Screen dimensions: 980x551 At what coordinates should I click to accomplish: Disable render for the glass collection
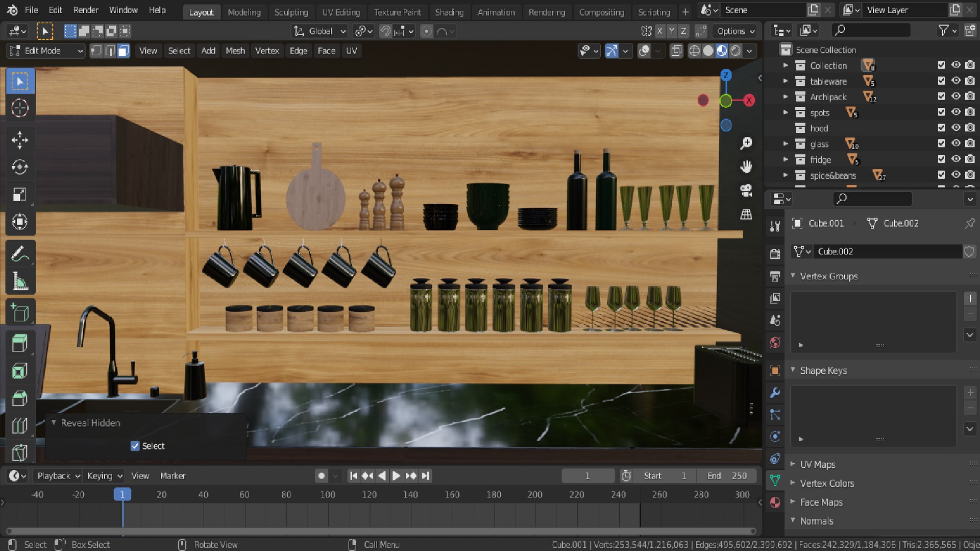[970, 143]
